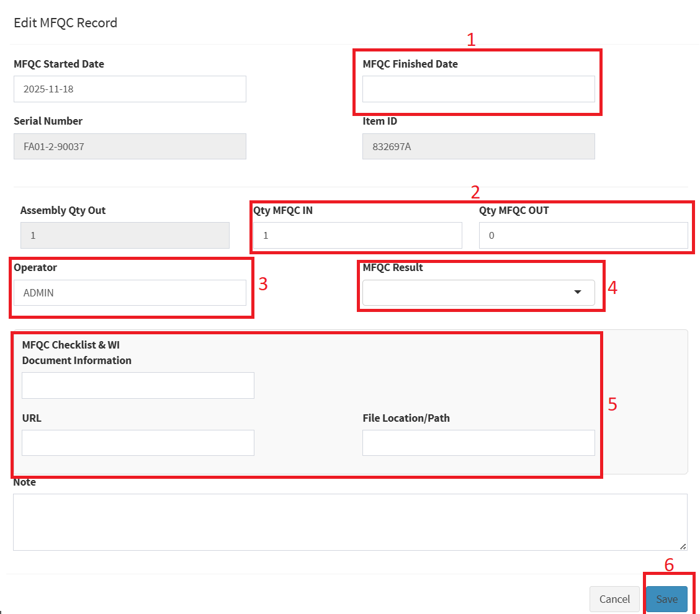Click the MFQC Started Date field
This screenshot has width=700, height=614.
click(130, 89)
